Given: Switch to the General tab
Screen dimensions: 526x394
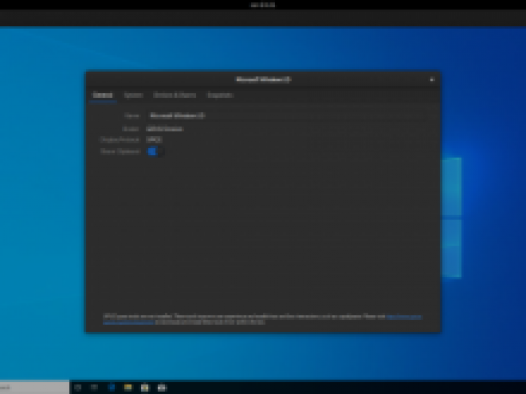Looking at the screenshot, I should [x=103, y=95].
